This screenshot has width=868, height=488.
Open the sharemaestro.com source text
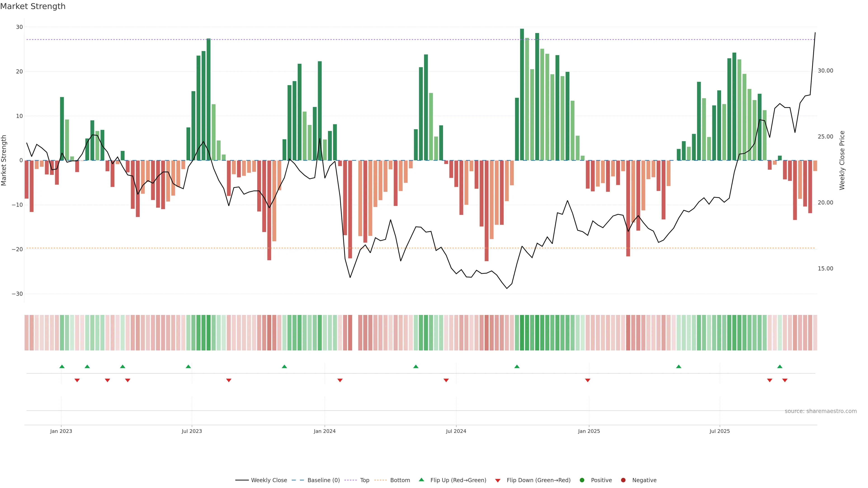click(821, 411)
